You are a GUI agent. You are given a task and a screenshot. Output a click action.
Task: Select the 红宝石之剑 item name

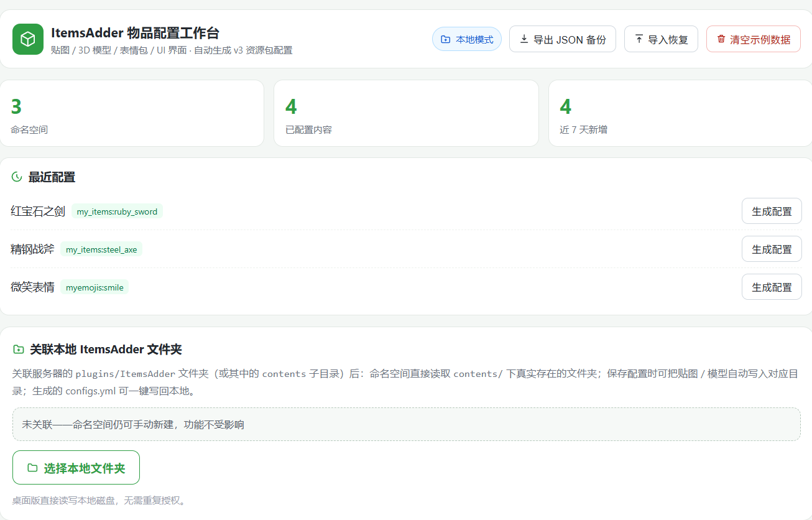[x=38, y=211]
